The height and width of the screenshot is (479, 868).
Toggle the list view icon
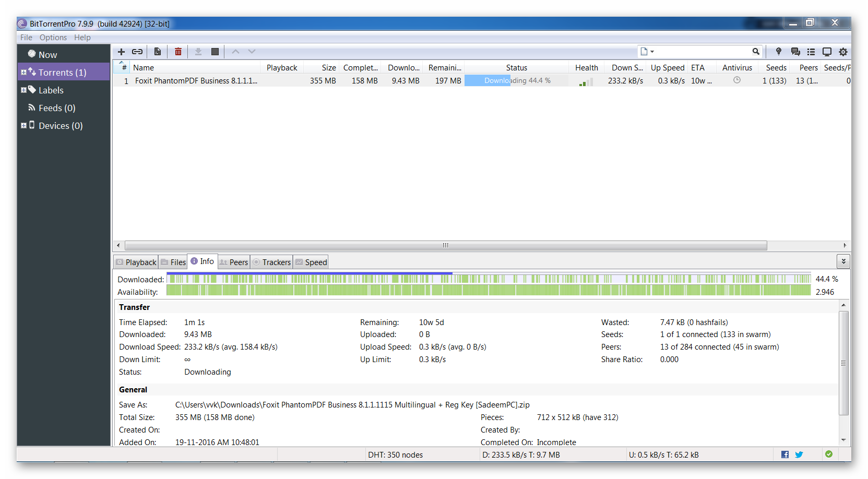pos(811,52)
